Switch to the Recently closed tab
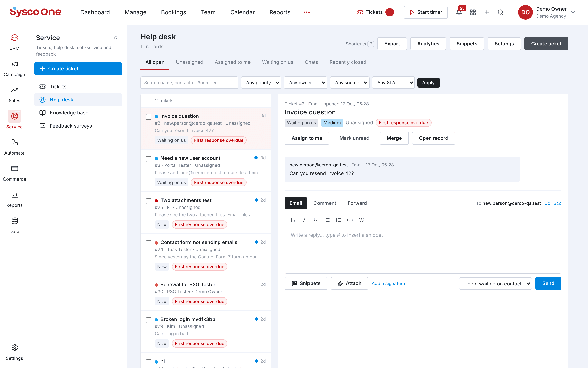The height and width of the screenshot is (368, 588). [x=348, y=62]
